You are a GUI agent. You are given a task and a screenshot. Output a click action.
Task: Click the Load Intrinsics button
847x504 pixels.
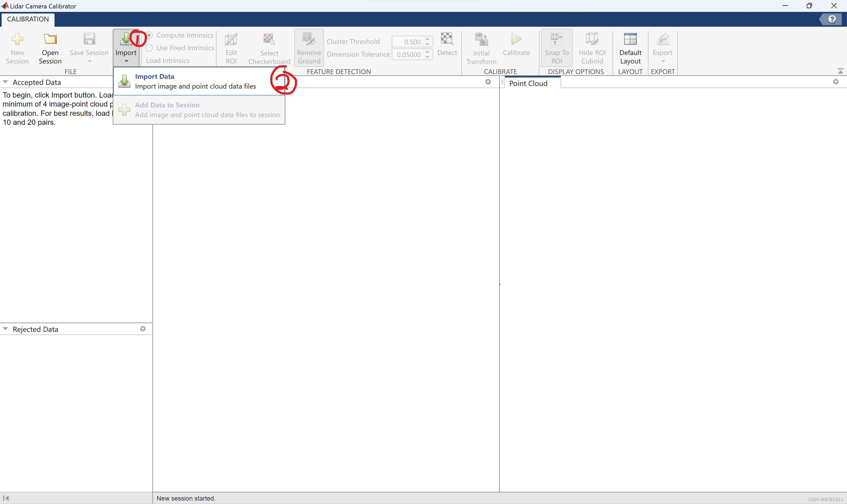168,61
